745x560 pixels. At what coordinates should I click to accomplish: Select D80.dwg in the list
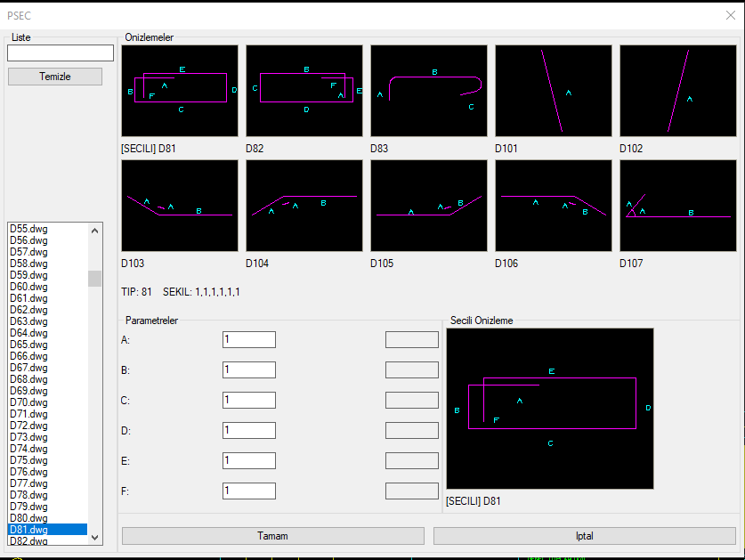click(47, 517)
